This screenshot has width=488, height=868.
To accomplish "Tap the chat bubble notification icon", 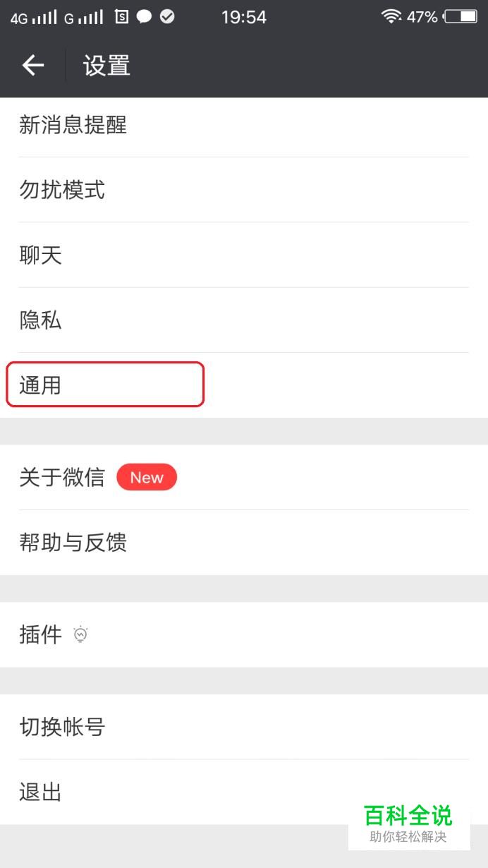I will pyautogui.click(x=144, y=16).
